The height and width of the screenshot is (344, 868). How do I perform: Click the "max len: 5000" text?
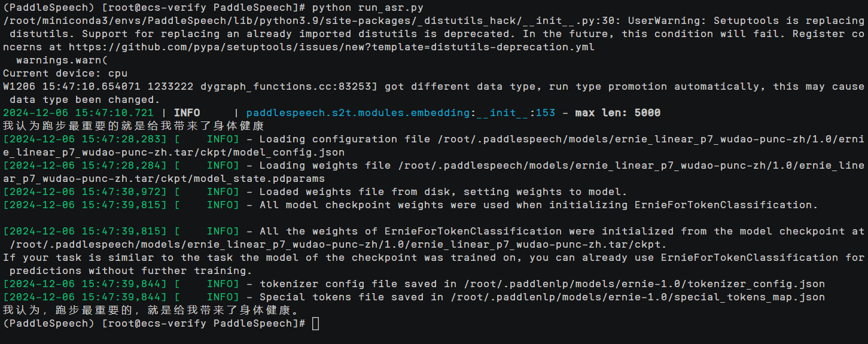(x=617, y=112)
